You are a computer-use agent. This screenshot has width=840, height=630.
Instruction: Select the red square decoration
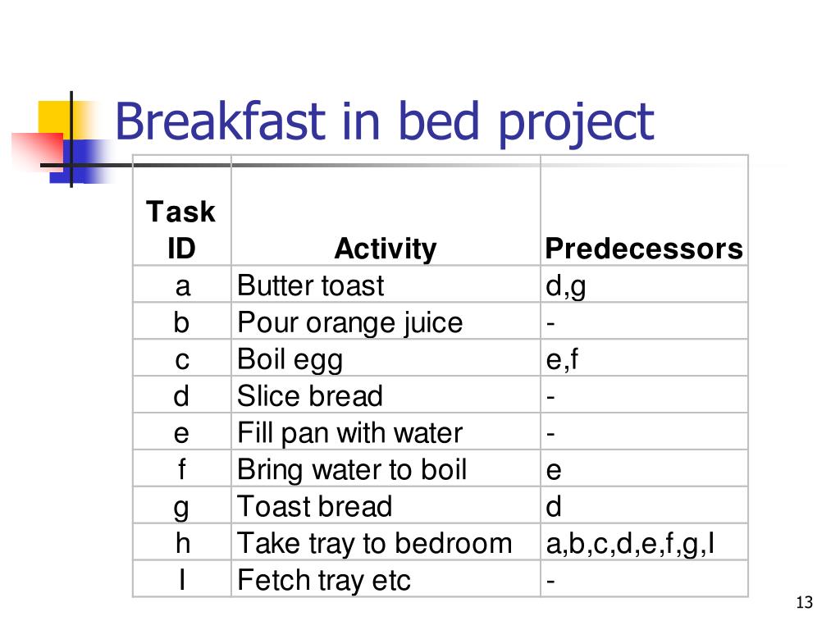(36, 149)
